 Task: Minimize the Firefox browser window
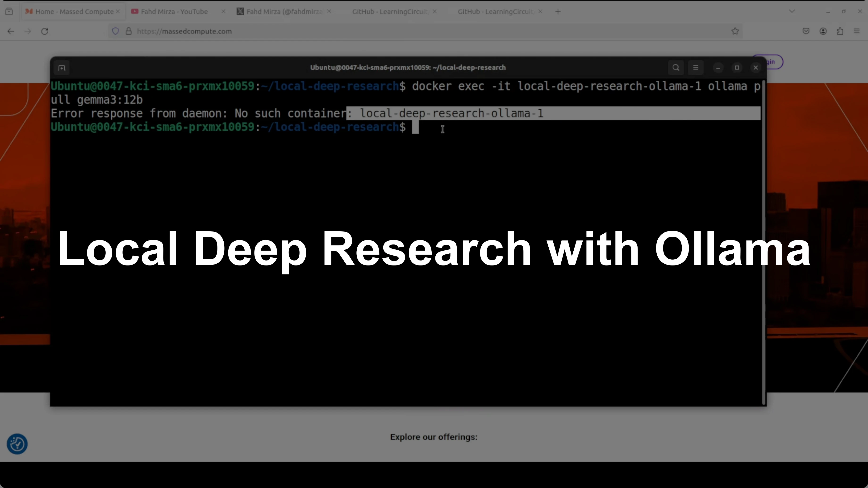[x=828, y=12]
